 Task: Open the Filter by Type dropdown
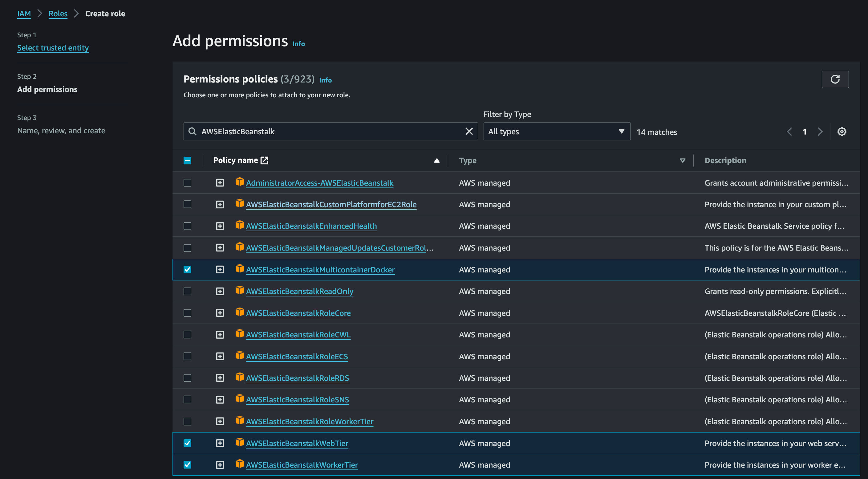557,132
